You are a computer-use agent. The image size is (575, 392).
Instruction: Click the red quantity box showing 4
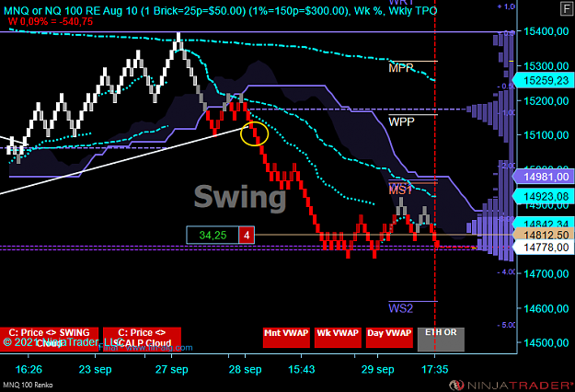pos(247,235)
